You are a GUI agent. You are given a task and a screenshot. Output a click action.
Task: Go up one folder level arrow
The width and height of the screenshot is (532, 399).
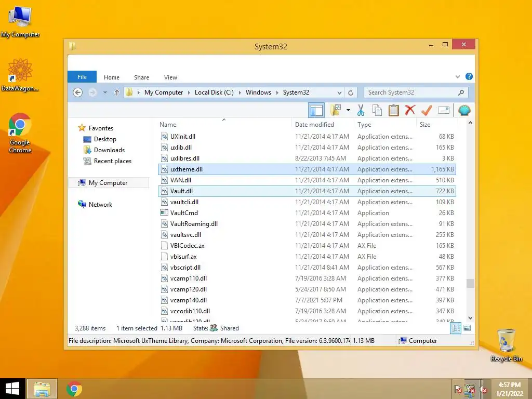click(x=117, y=92)
